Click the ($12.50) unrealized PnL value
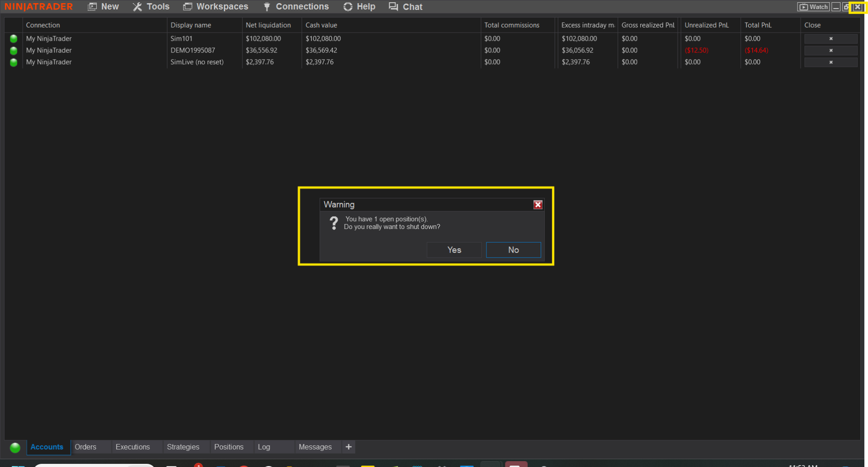Viewport: 868px width, 467px height. coord(697,51)
